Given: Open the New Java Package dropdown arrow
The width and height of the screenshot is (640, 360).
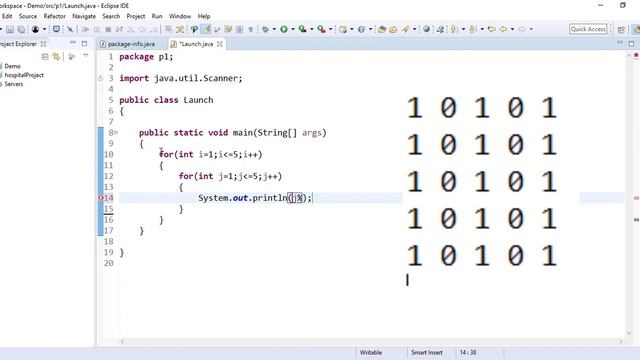Looking at the screenshot, I should (351, 29).
